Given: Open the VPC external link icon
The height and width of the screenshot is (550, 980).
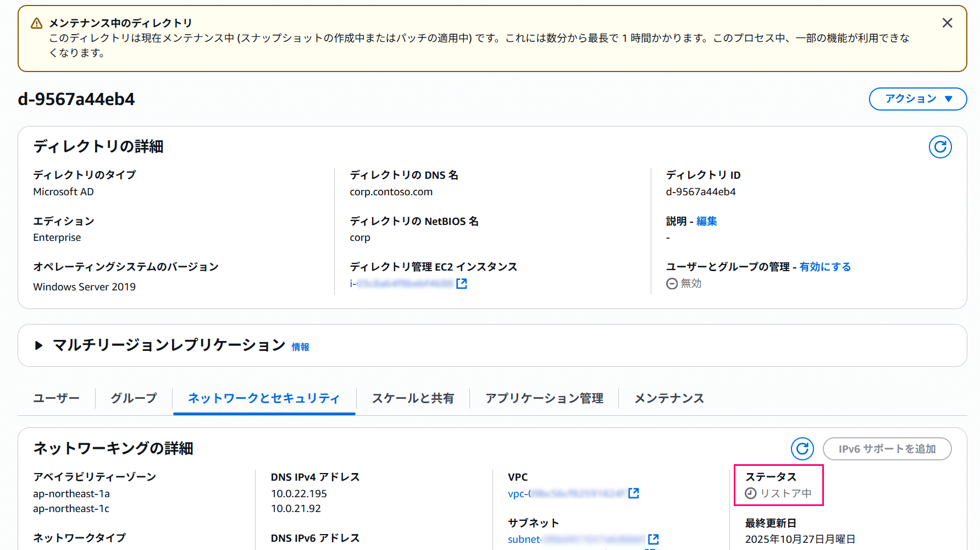Looking at the screenshot, I should 634,493.
